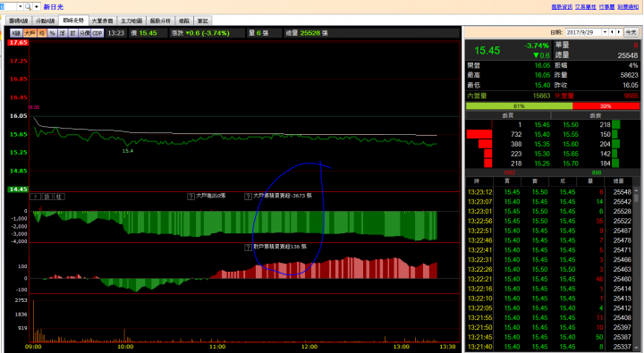
Task: Open the 分點K線 tab
Action: pos(46,21)
